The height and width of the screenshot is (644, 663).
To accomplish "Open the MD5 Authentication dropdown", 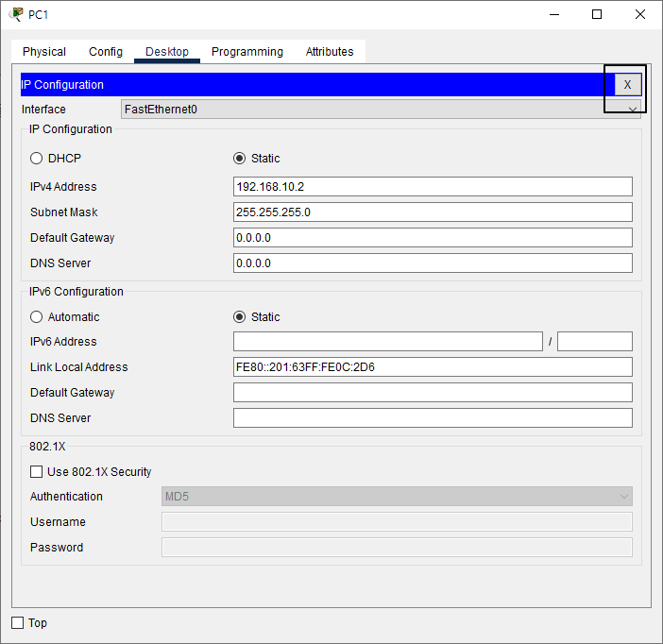I will point(397,496).
